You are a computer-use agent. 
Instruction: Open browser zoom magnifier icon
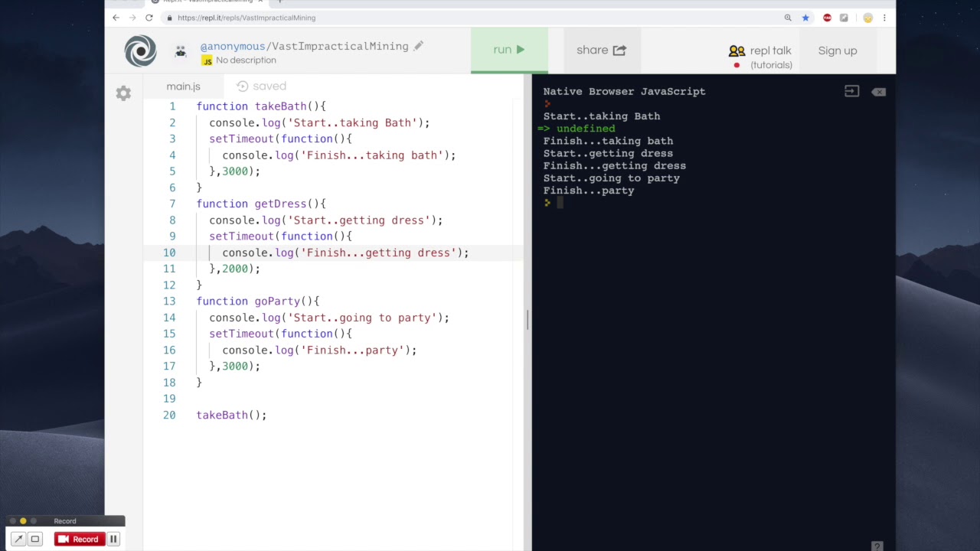(788, 18)
